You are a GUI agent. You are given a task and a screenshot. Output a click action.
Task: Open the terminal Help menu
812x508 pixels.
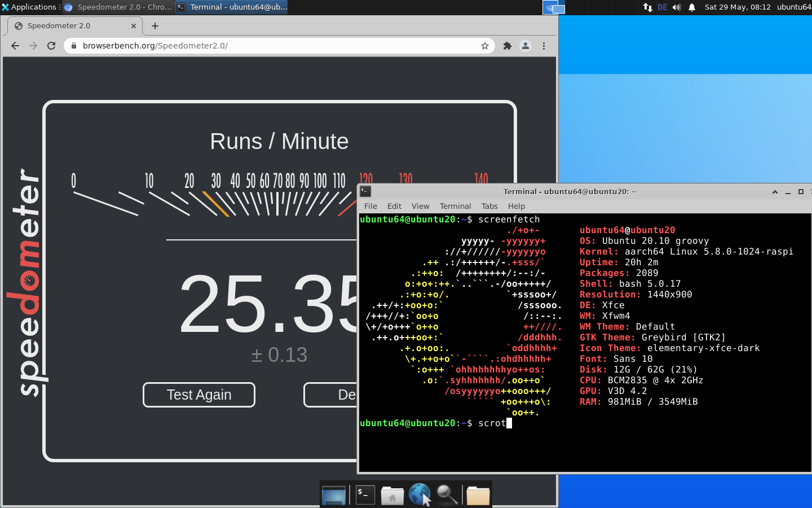tap(516, 206)
